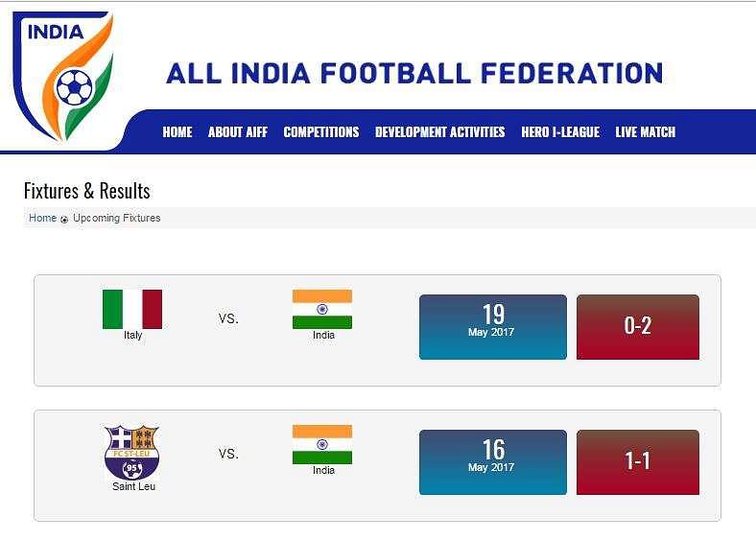Click the Italy flag icon
Image resolution: width=756 pixels, height=540 pixels.
click(132, 309)
